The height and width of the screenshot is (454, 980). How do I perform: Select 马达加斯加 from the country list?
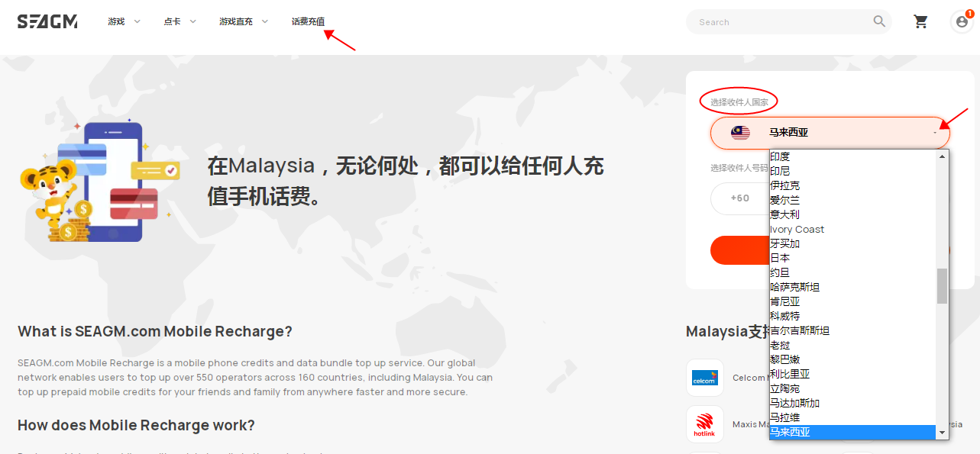pos(852,403)
